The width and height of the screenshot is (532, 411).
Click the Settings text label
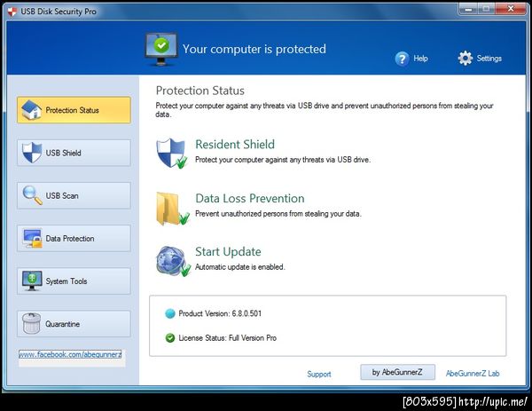click(489, 59)
